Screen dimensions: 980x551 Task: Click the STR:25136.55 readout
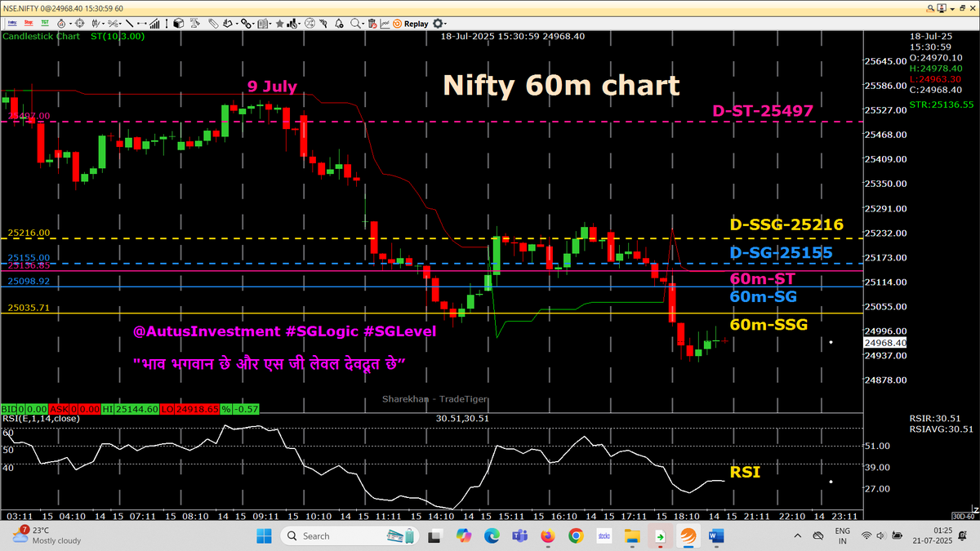(x=942, y=104)
